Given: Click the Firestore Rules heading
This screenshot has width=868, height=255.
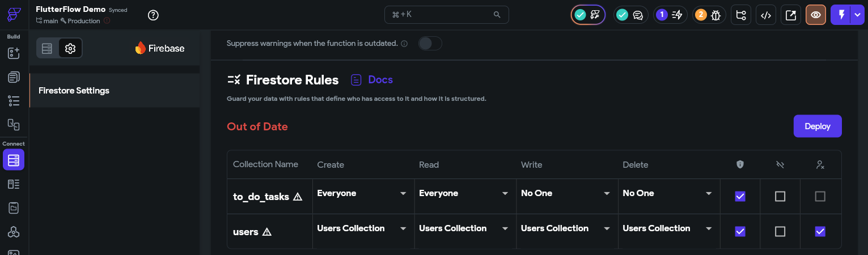Looking at the screenshot, I should pyautogui.click(x=292, y=80).
